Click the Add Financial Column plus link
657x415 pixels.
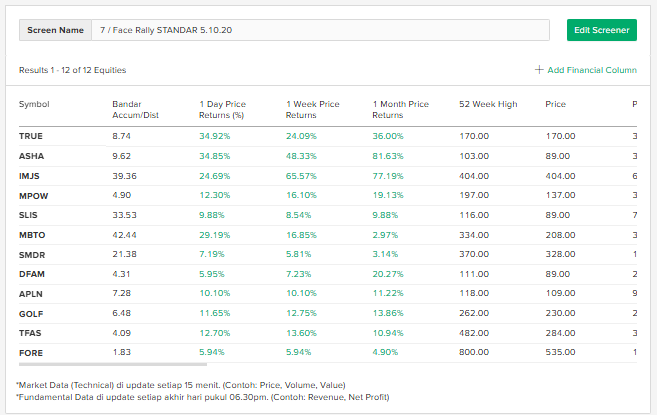tap(585, 70)
